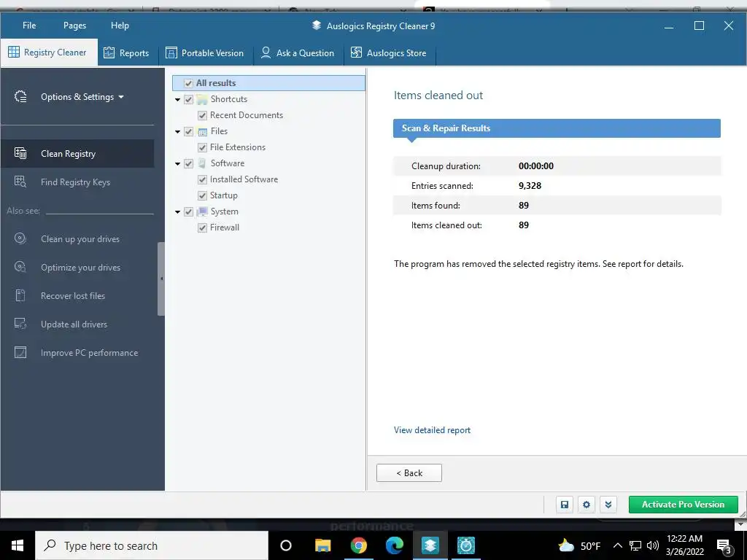Viewport: 747px width, 560px height.
Task: Click the Scan & Repair Results header
Action: click(557, 128)
